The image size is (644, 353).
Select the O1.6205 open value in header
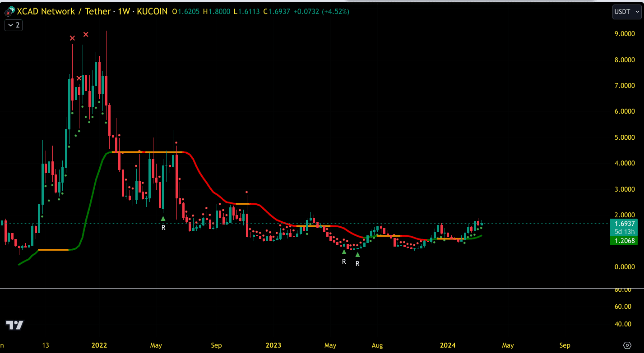tap(186, 12)
